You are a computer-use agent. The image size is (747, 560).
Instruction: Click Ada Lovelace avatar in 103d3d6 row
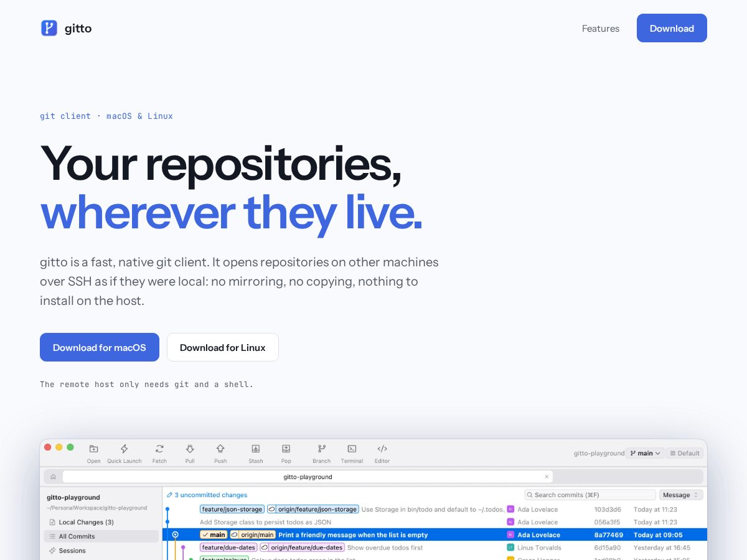pyautogui.click(x=510, y=509)
